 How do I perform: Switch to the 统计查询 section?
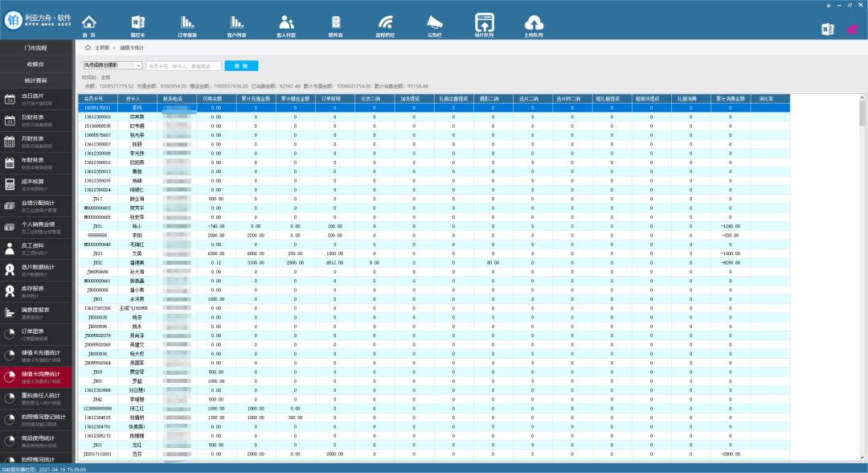tap(36, 80)
